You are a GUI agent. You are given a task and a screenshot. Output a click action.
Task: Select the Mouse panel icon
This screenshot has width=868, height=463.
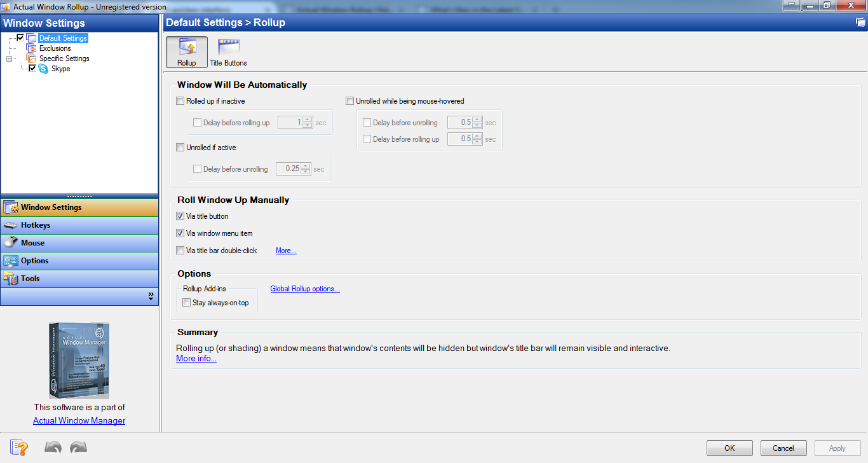(11, 242)
